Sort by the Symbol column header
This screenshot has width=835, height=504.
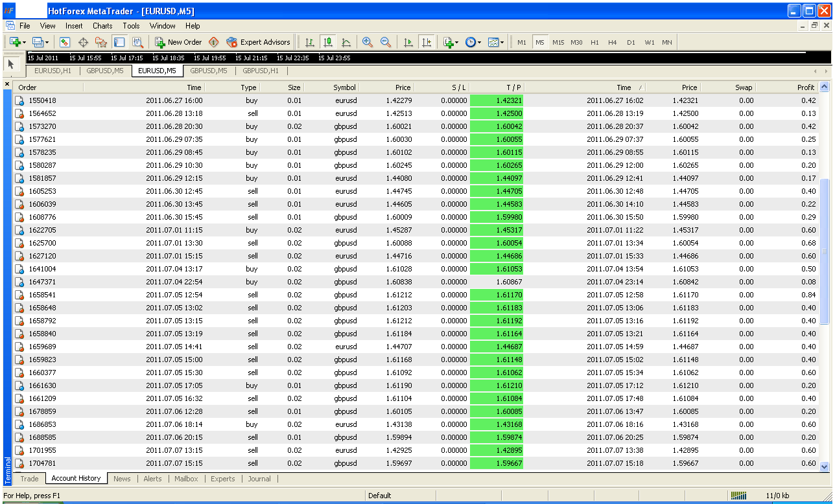(x=331, y=87)
